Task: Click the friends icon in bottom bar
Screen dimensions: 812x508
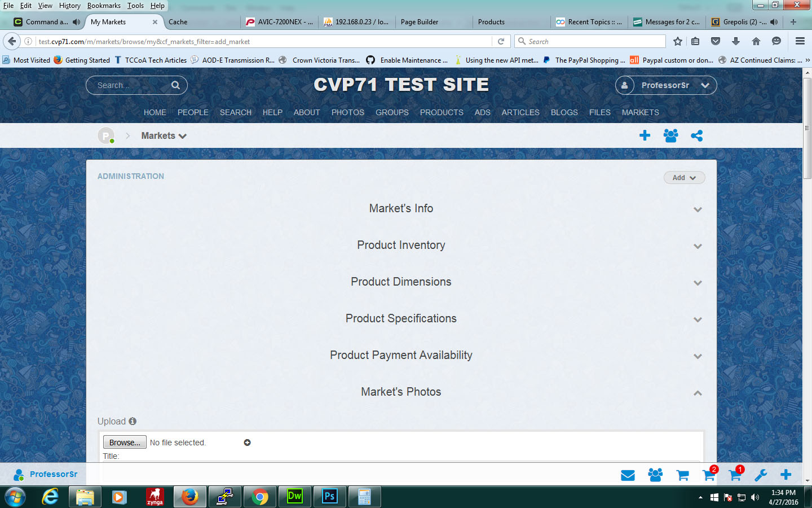Action: point(655,475)
